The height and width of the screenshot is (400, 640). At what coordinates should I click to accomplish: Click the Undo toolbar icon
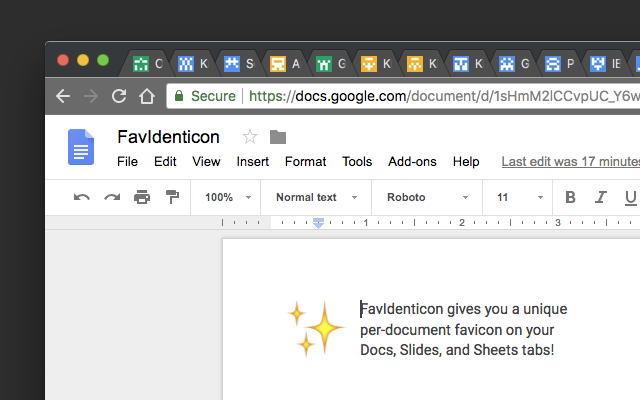[x=82, y=198]
